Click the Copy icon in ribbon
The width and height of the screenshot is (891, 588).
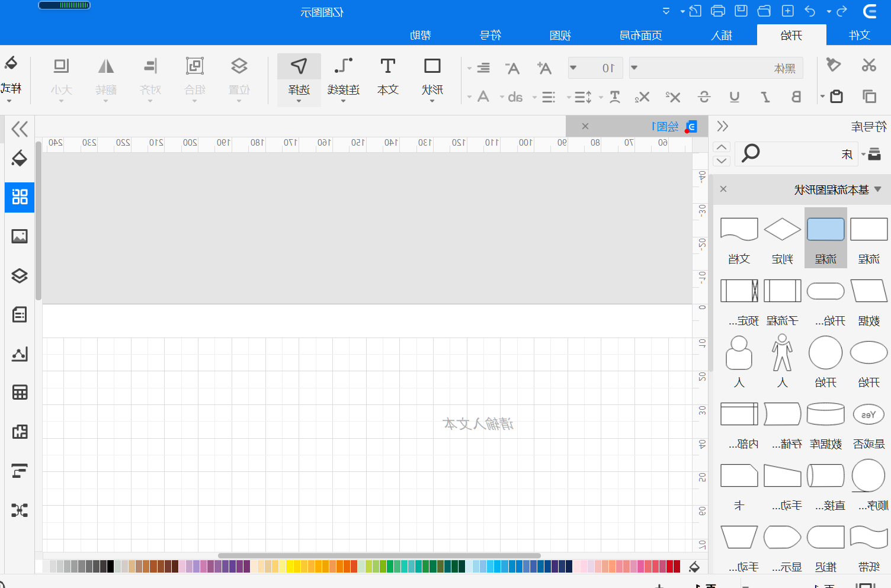(869, 96)
